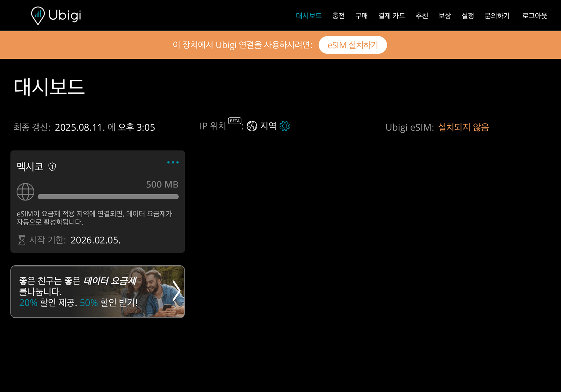Click the 지역 IP location value
This screenshot has width=561, height=392.
268,126
